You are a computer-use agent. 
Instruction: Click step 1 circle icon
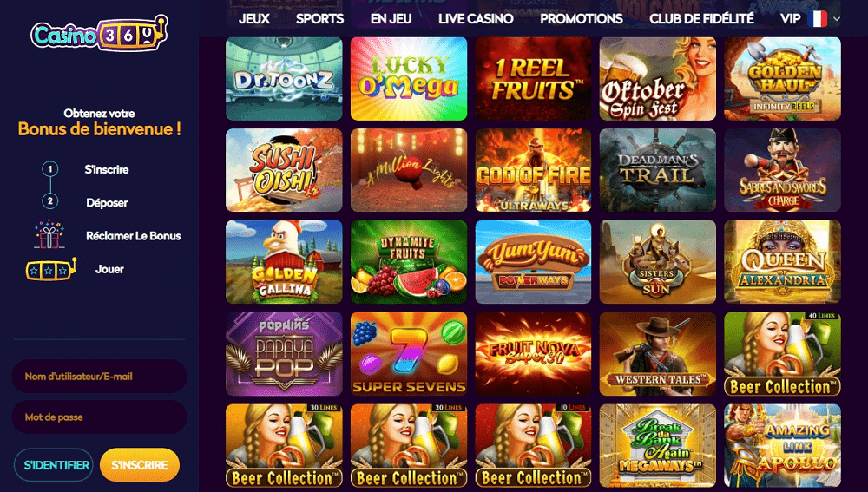coord(50,169)
